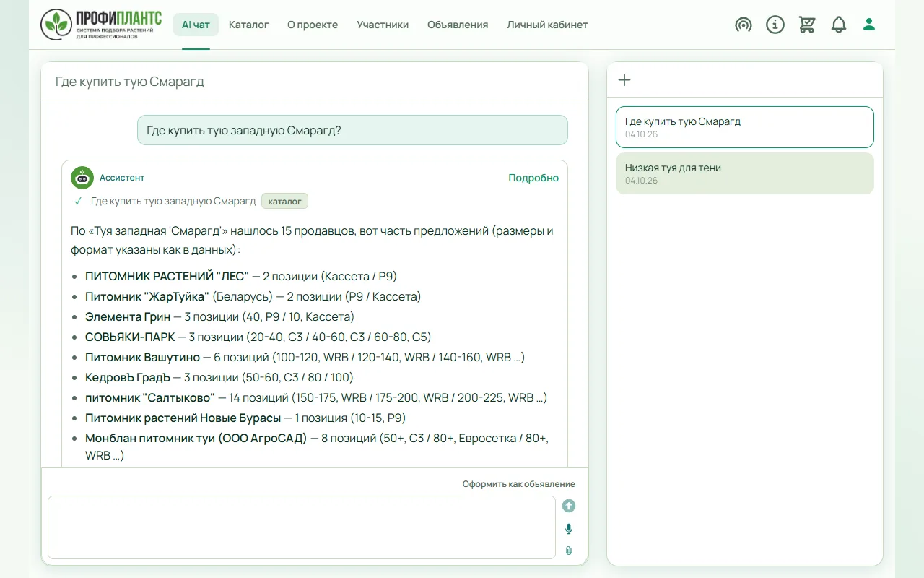This screenshot has width=924, height=578.
Task: Click seller ПИТОМНИК РАСТЕНИЙ "ЛЕС"
Action: tap(167, 276)
